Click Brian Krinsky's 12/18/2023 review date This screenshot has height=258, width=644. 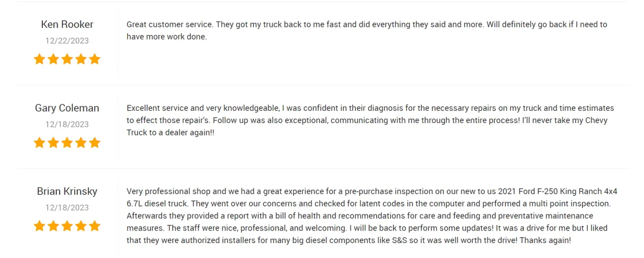tap(67, 207)
